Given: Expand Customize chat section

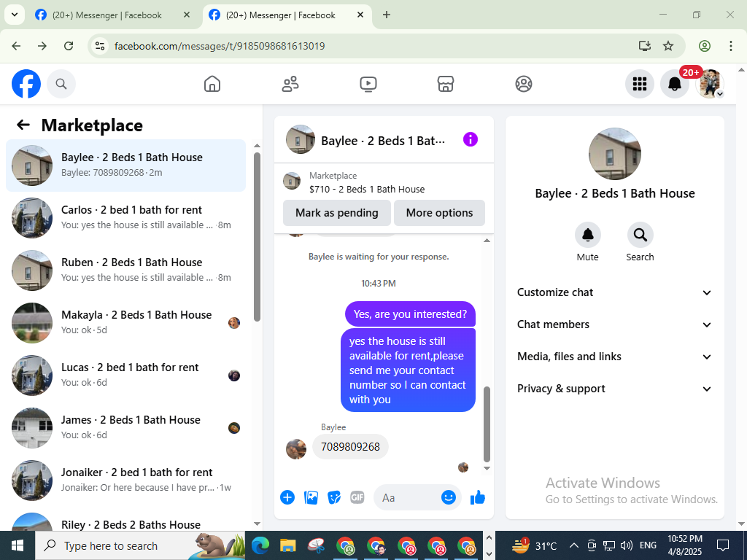Looking at the screenshot, I should tap(614, 292).
